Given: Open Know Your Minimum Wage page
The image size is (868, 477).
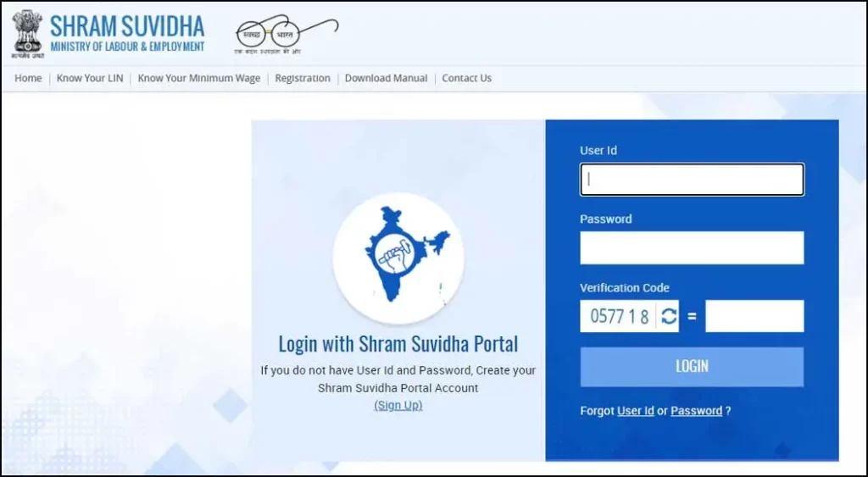Looking at the screenshot, I should [x=198, y=78].
